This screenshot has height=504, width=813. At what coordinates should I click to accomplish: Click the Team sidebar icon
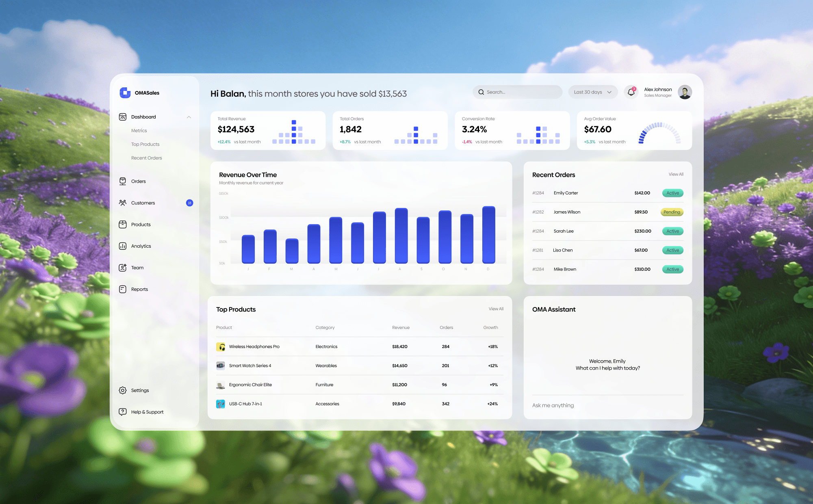[123, 268]
